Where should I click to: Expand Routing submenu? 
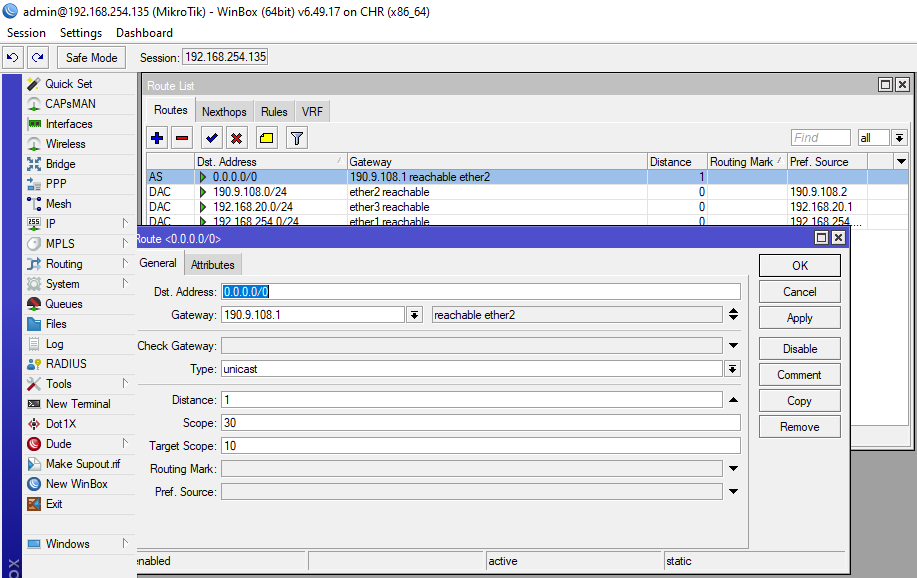pyautogui.click(x=125, y=264)
